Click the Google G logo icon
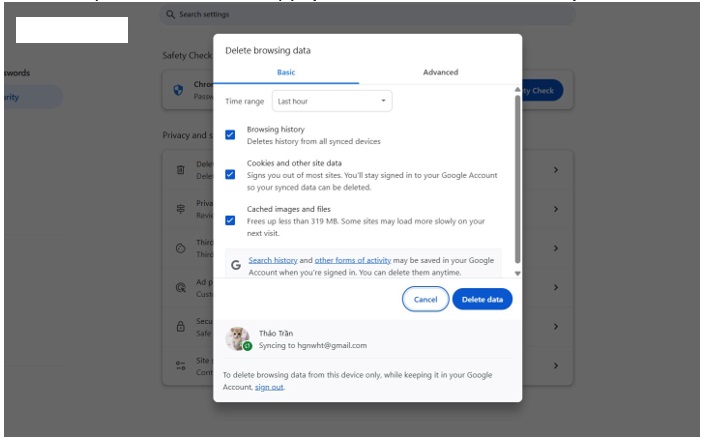This screenshot has height=440, width=701. click(x=236, y=265)
